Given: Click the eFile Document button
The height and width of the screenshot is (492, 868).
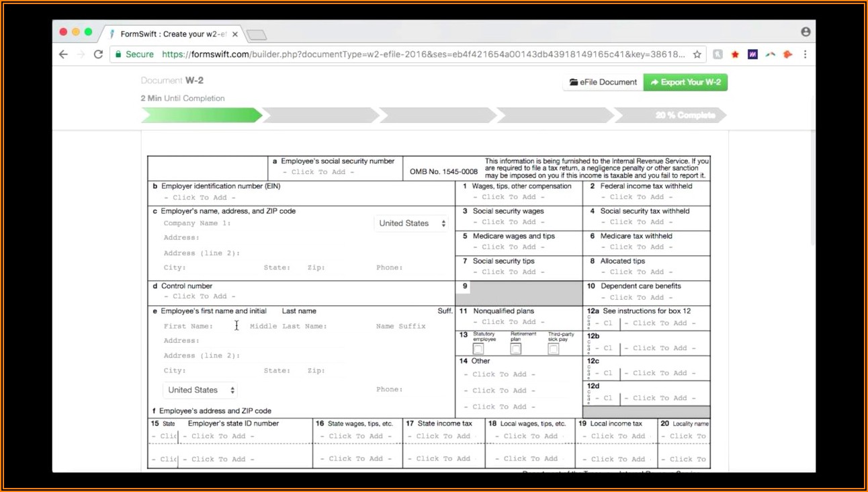Looking at the screenshot, I should [603, 82].
